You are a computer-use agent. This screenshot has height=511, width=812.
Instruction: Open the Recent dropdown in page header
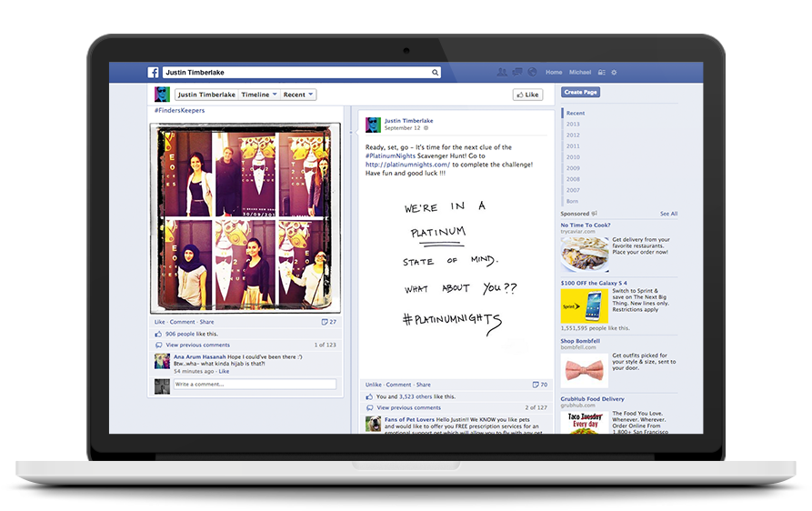[x=297, y=95]
